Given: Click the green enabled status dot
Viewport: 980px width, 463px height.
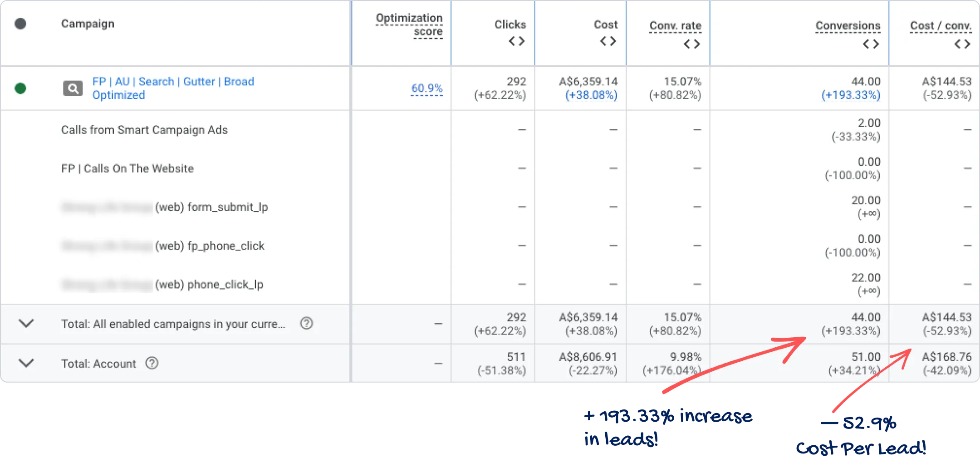Looking at the screenshot, I should coord(20,88).
